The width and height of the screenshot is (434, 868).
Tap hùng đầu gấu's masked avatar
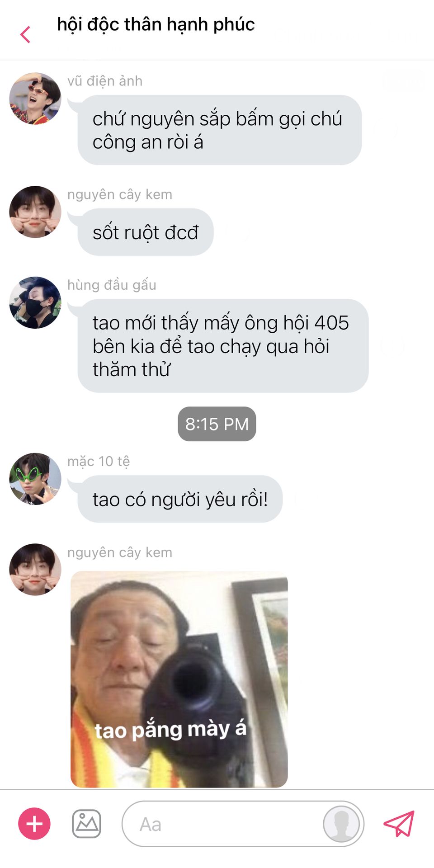point(35,302)
